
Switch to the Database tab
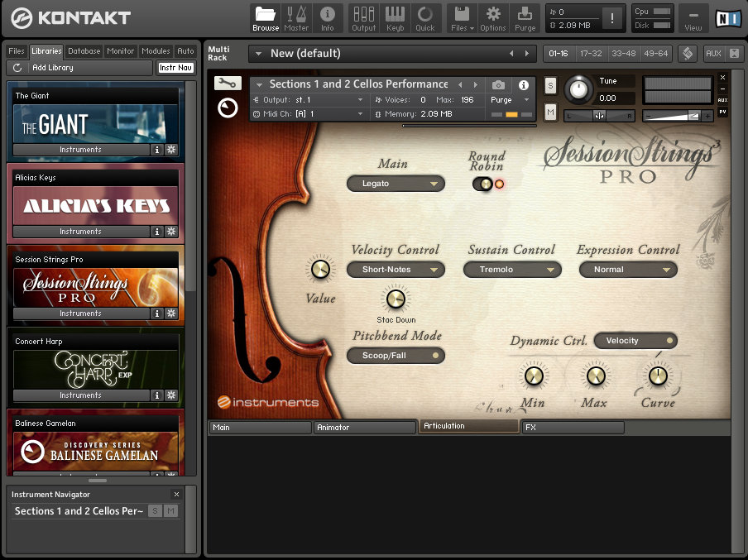(x=84, y=51)
